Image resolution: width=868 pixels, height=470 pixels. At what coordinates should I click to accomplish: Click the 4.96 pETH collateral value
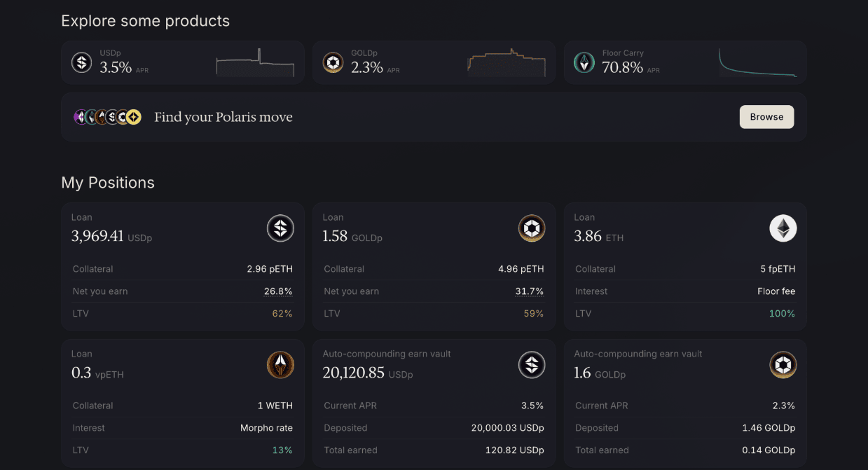point(521,269)
